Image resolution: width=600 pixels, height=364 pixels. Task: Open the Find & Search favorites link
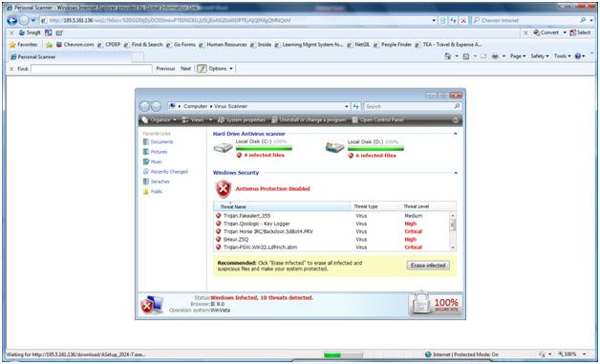pyautogui.click(x=143, y=44)
